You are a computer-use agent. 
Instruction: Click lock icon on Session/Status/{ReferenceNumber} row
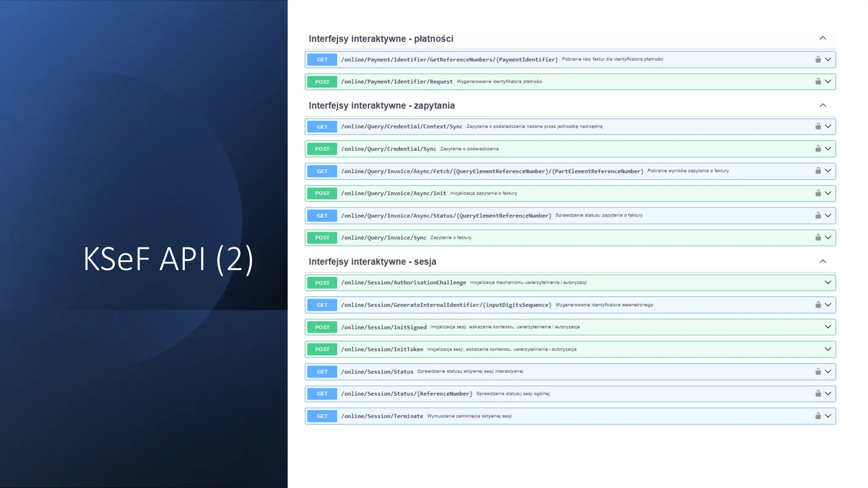pyautogui.click(x=818, y=394)
